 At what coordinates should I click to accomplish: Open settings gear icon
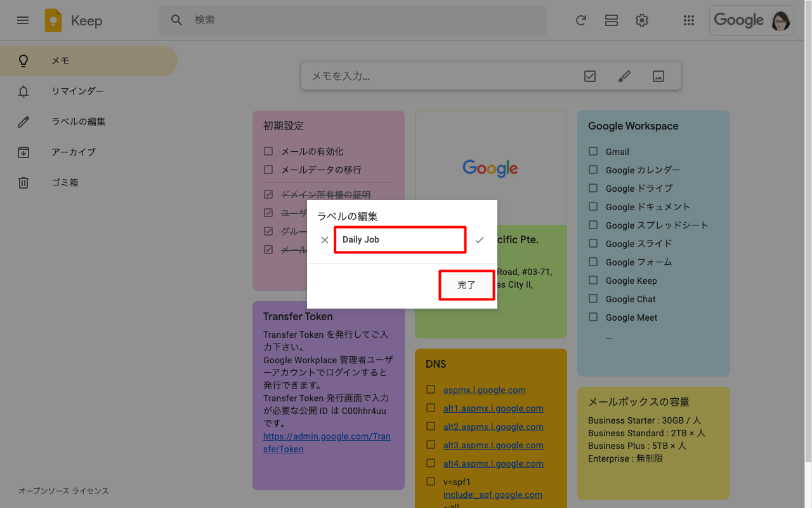pos(642,20)
